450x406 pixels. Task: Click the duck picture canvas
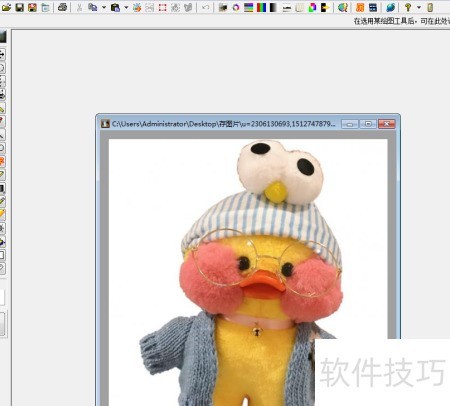click(248, 272)
